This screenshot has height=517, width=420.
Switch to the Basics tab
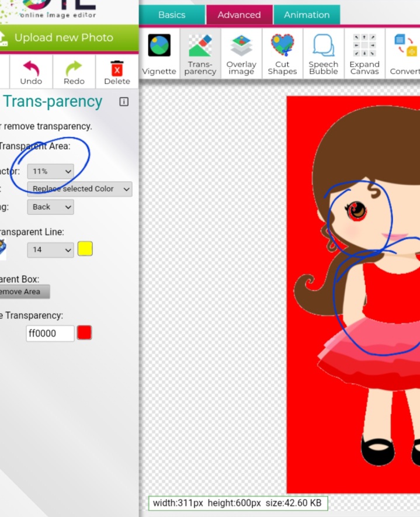click(x=172, y=15)
